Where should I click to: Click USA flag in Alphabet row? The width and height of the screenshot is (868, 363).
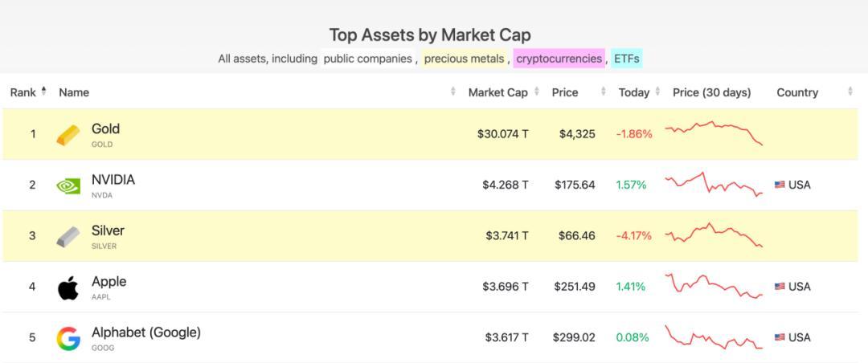[x=780, y=337]
